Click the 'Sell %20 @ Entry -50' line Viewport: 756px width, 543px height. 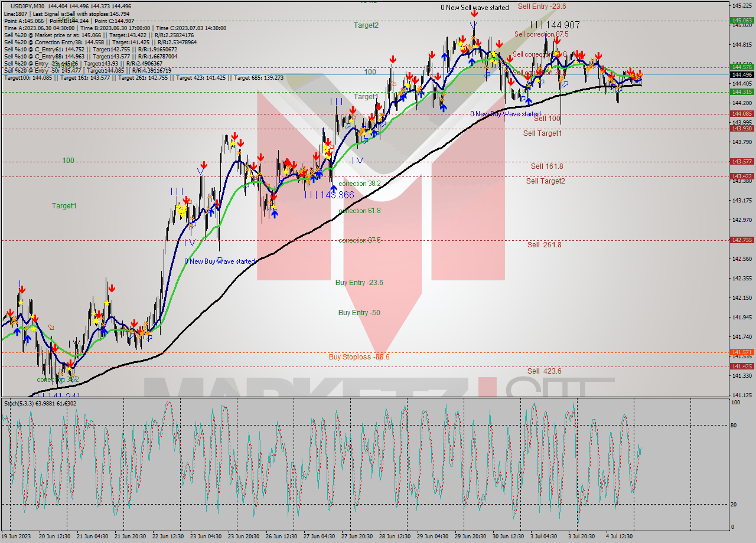[x=87, y=70]
